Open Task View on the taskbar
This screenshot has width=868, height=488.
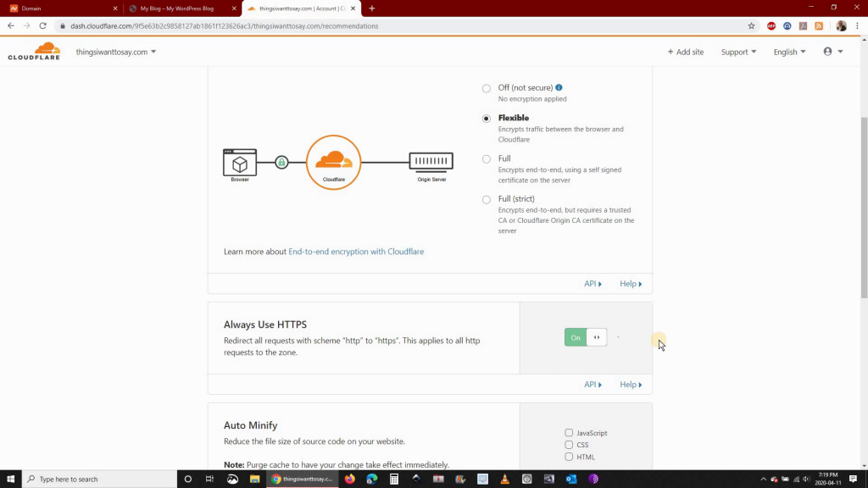coord(209,480)
